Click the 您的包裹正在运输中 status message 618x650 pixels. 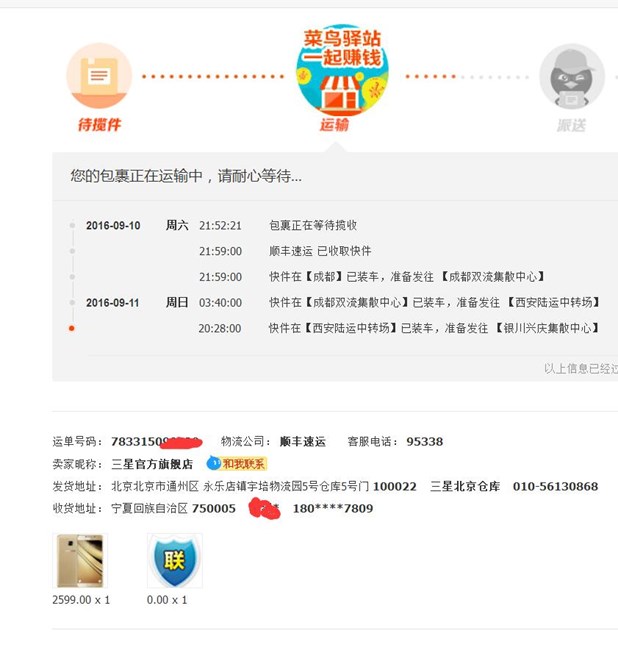(x=186, y=176)
